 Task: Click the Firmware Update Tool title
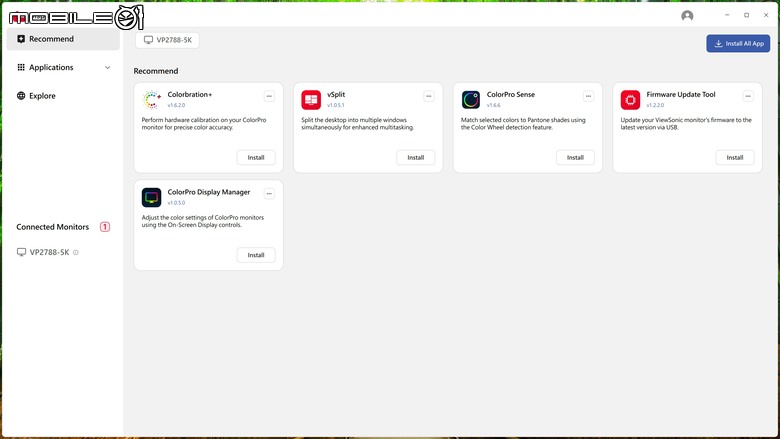681,94
